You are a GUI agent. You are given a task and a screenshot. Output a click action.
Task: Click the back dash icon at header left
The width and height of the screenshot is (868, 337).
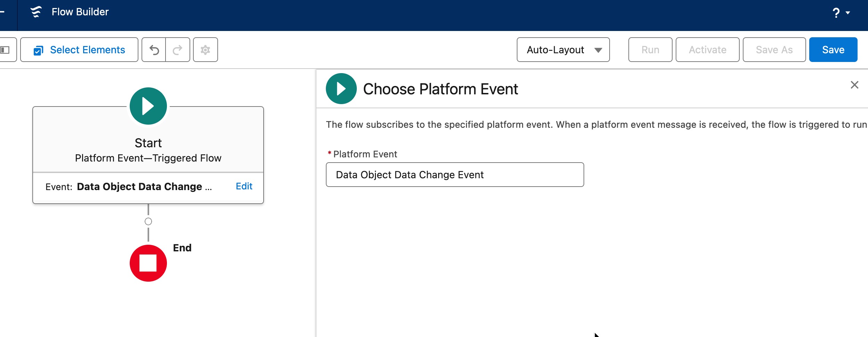[x=2, y=12]
